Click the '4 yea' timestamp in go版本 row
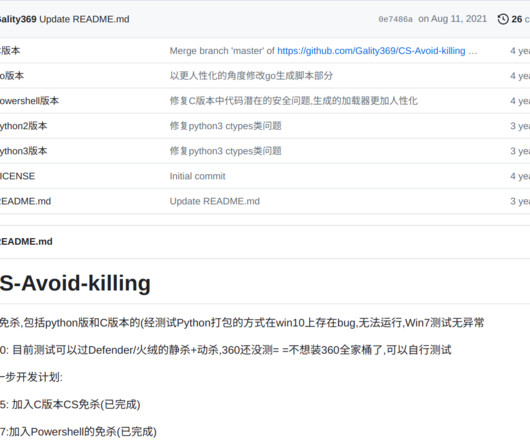 tap(520, 76)
